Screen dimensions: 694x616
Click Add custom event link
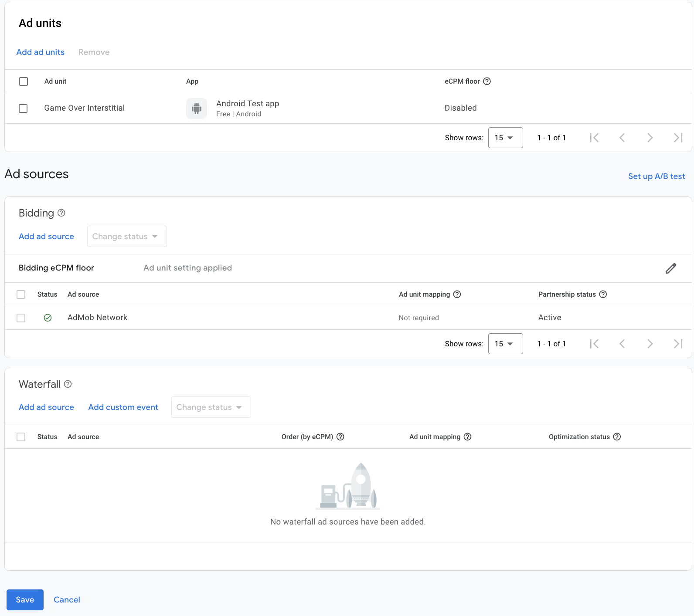click(123, 407)
